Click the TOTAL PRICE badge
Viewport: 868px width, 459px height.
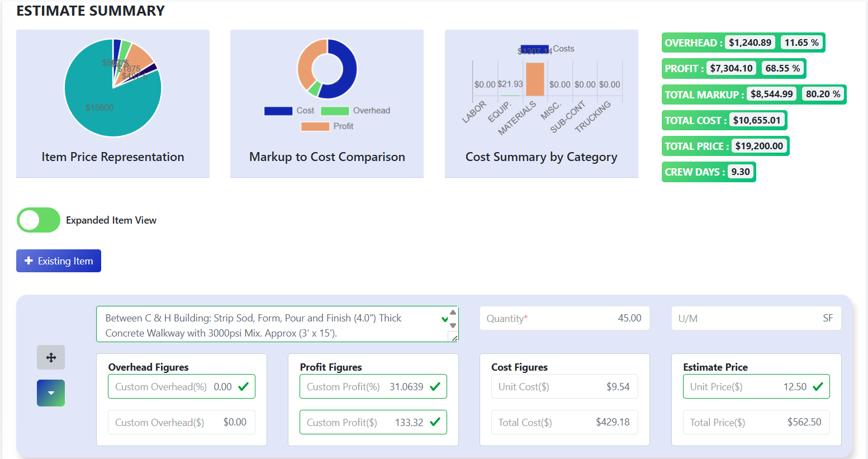point(725,145)
